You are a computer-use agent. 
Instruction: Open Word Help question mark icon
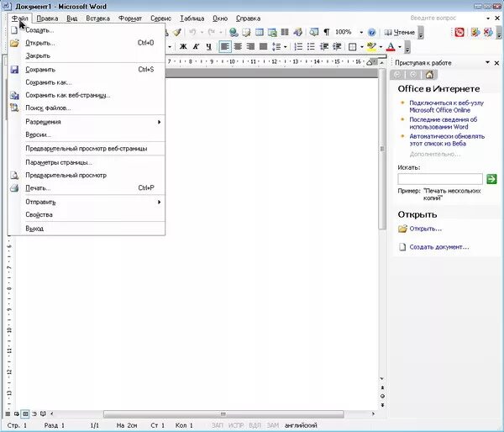pos(371,32)
